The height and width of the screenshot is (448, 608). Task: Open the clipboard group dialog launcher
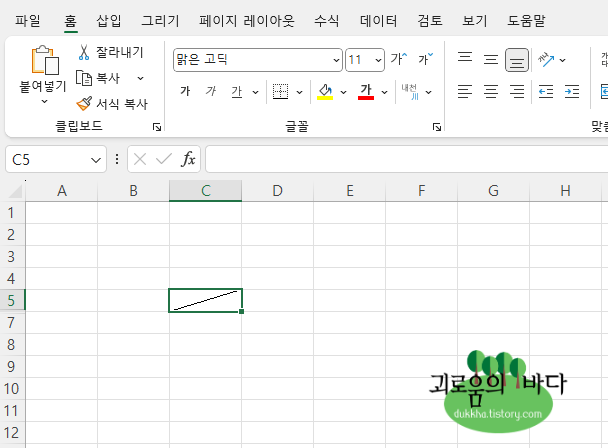coord(157,127)
